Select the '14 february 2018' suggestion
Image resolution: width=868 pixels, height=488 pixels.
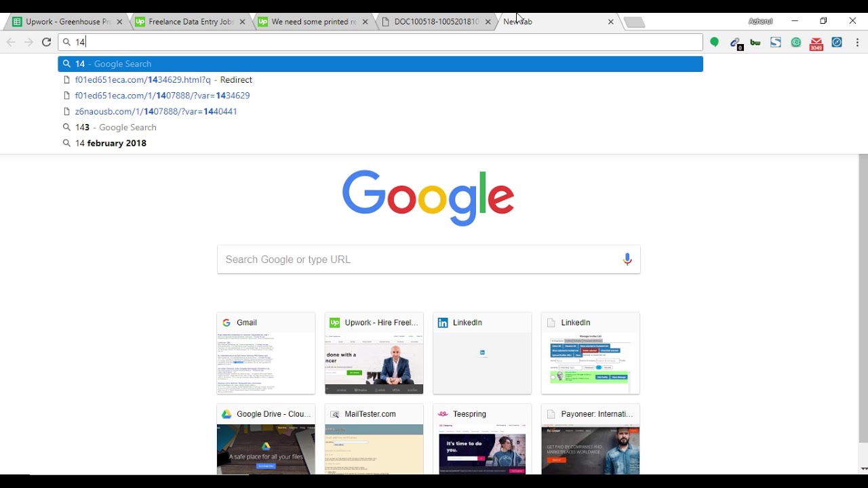click(x=380, y=144)
